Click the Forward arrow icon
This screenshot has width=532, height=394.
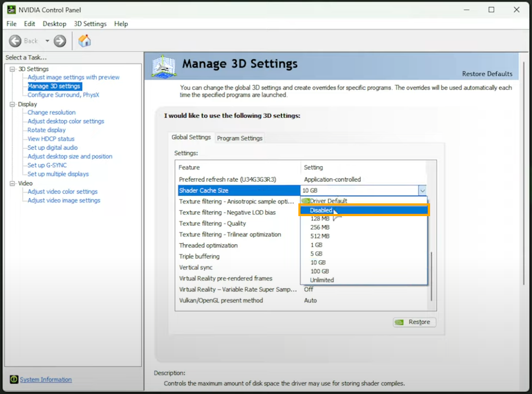click(x=59, y=41)
